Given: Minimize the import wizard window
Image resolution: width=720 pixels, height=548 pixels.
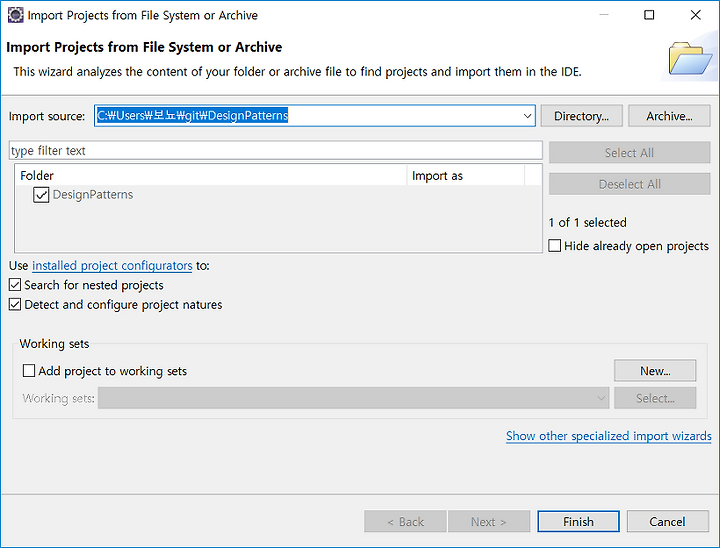Looking at the screenshot, I should click(x=604, y=15).
